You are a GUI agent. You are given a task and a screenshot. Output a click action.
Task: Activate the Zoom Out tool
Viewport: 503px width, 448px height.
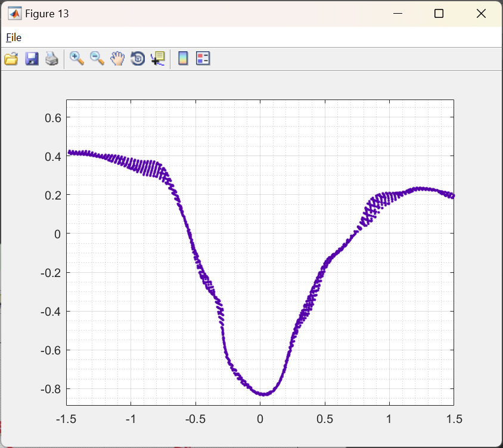(97, 58)
